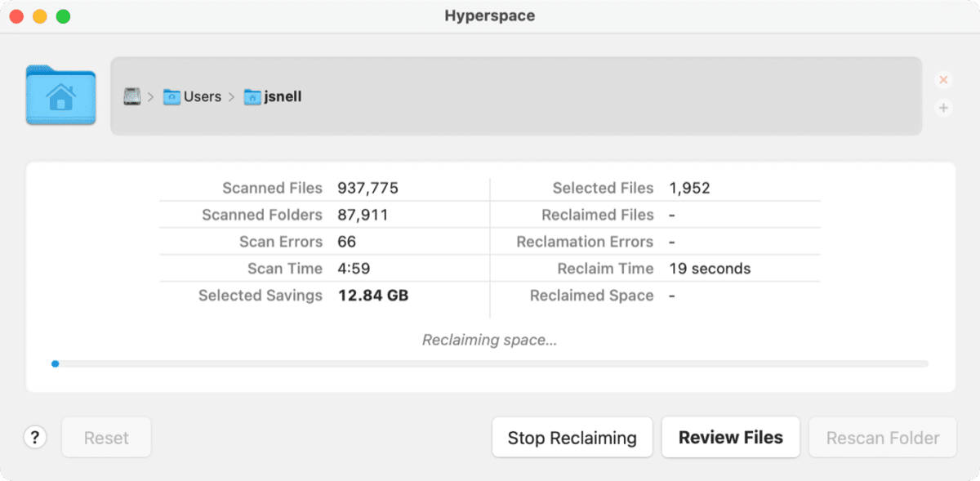This screenshot has height=481, width=980.
Task: Open Review Files
Action: pyautogui.click(x=731, y=438)
